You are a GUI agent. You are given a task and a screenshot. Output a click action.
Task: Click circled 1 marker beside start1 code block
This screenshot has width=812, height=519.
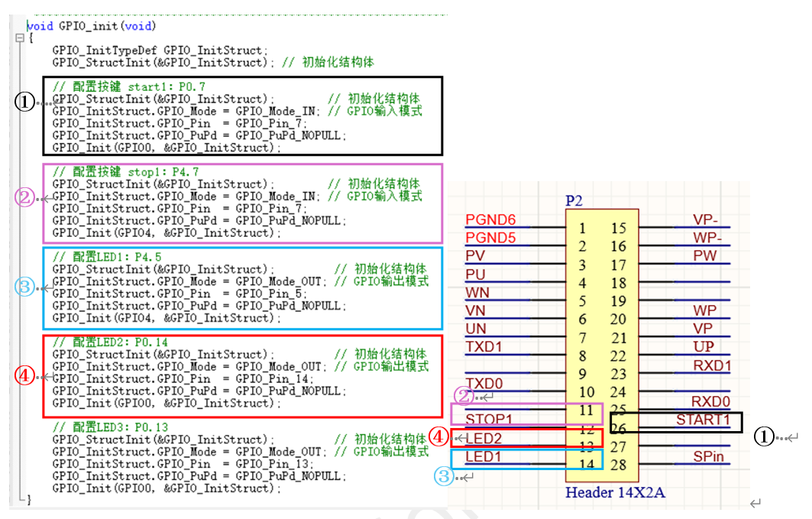coord(25,102)
